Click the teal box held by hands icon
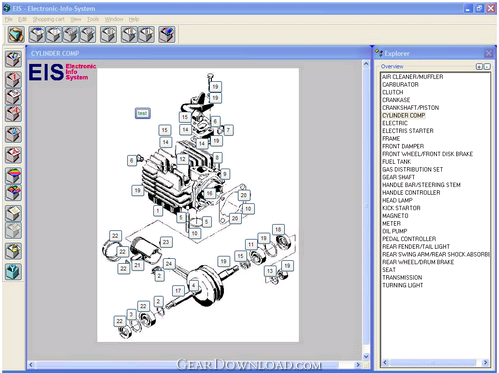This screenshot has width=499, height=373. 16,34
